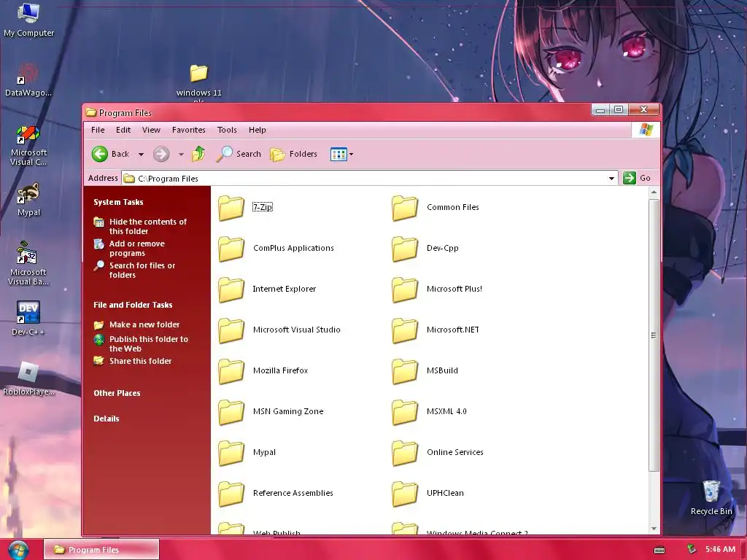Image resolution: width=747 pixels, height=560 pixels.
Task: Open the Edit menu
Action: [123, 130]
